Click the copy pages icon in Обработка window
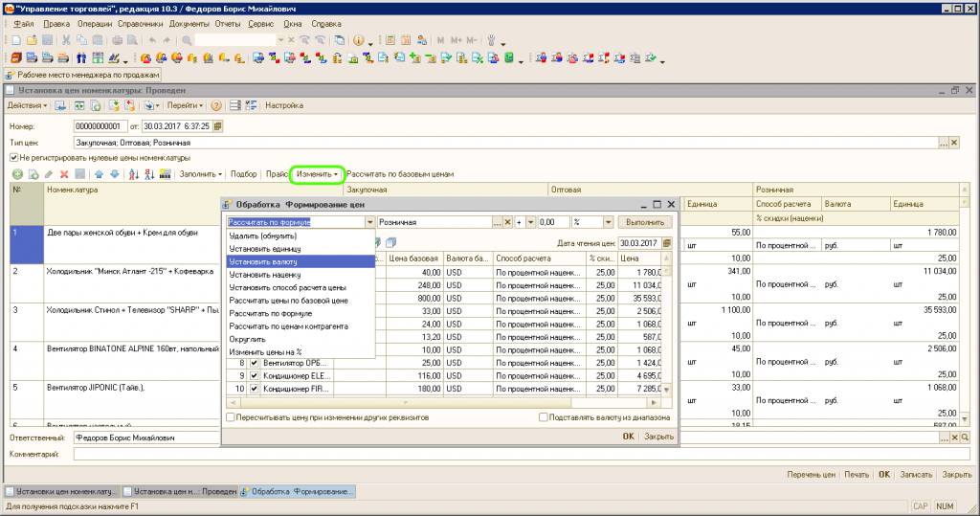Screen dimensions: 980x516 click(x=390, y=242)
